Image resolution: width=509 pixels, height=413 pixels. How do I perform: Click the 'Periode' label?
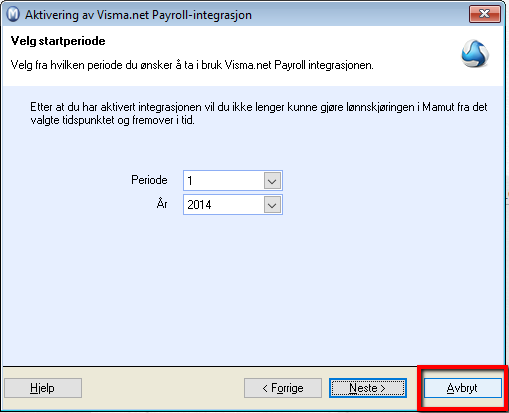pyautogui.click(x=149, y=180)
